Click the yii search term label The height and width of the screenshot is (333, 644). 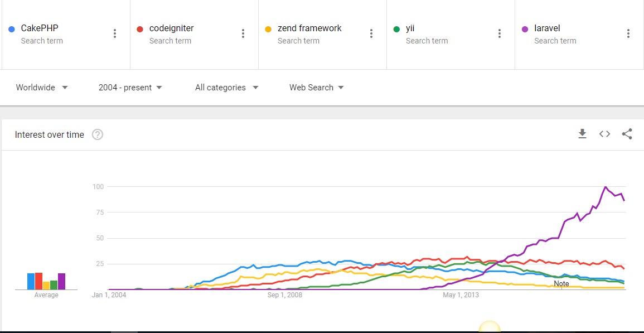[x=410, y=28]
